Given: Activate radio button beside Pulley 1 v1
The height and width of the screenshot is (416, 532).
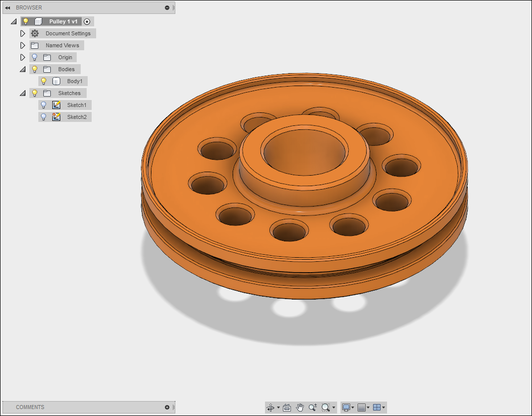Looking at the screenshot, I should (87, 22).
